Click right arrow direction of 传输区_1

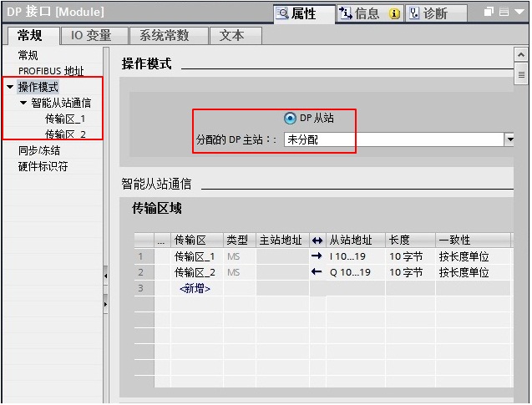pyautogui.click(x=317, y=256)
